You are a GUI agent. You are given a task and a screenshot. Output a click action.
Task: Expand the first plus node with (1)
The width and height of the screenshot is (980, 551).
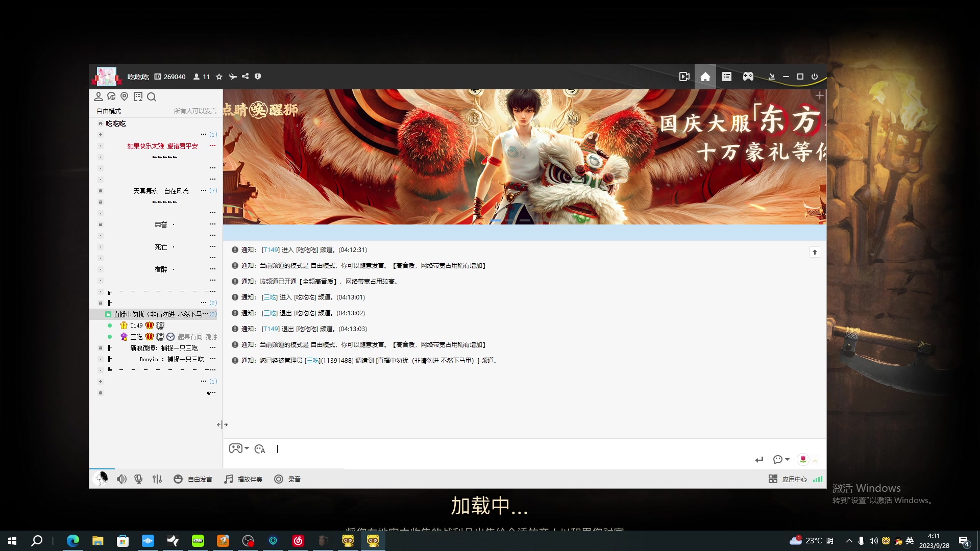pyautogui.click(x=101, y=135)
